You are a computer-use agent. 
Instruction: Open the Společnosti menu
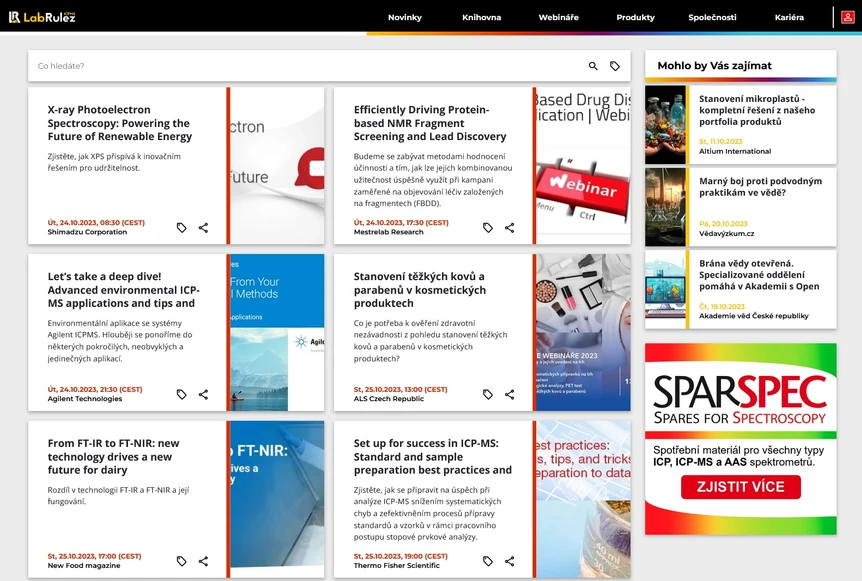712,18
